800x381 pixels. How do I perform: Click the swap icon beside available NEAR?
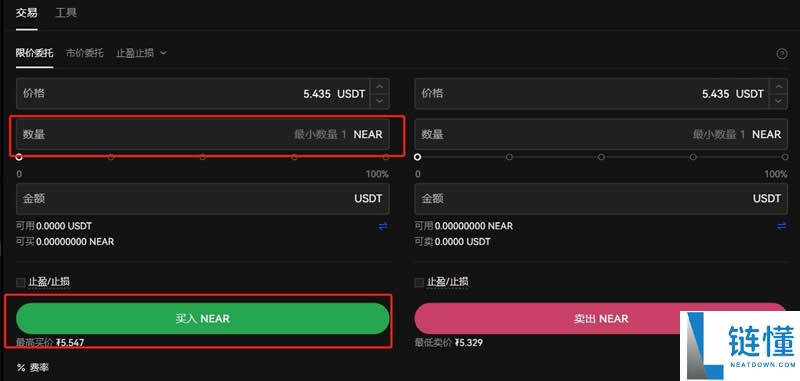coord(782,226)
